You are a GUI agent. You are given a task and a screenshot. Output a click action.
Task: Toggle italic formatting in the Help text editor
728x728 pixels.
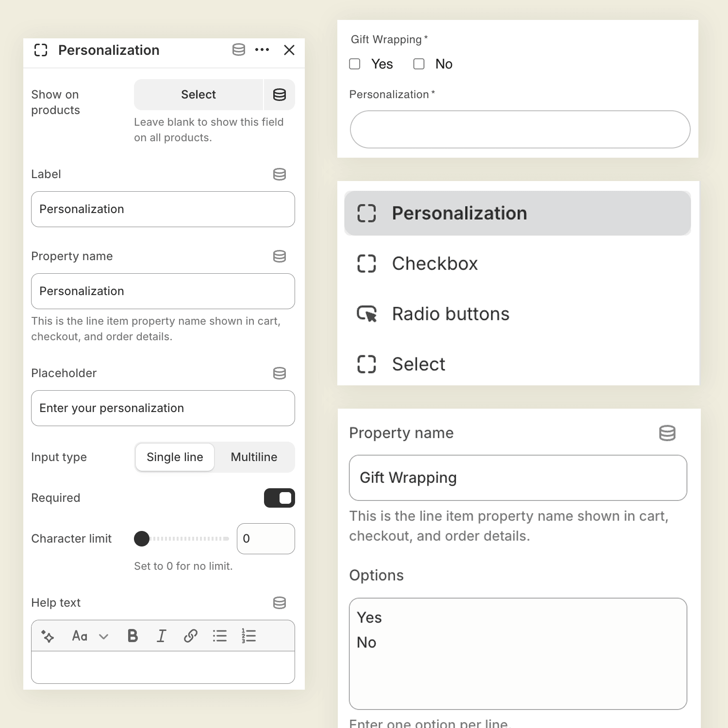(x=162, y=636)
